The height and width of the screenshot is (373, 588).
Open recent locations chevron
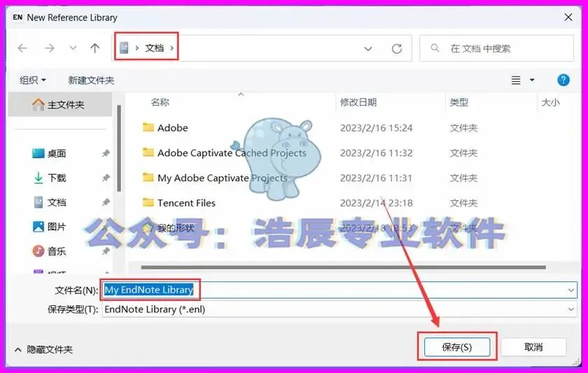tap(73, 48)
